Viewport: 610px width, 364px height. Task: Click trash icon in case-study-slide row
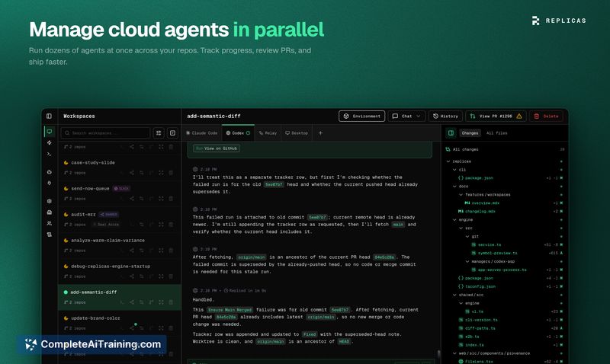click(171, 173)
